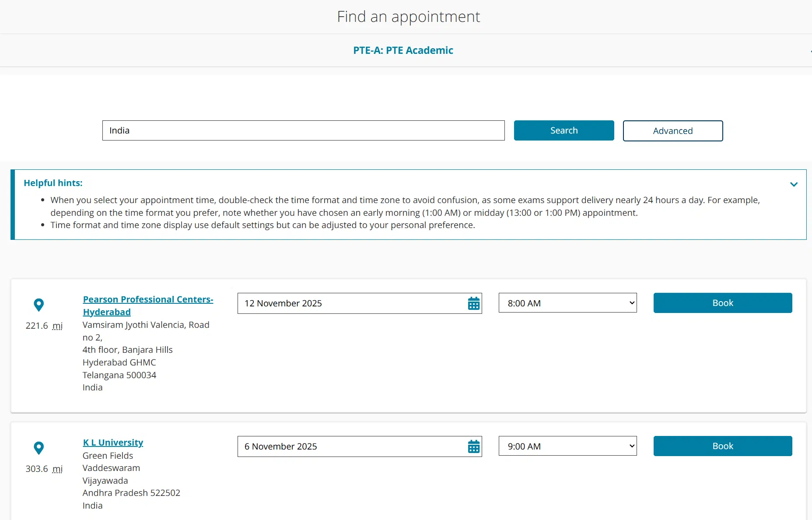Click the Search button
The width and height of the screenshot is (812, 520).
[x=563, y=130]
